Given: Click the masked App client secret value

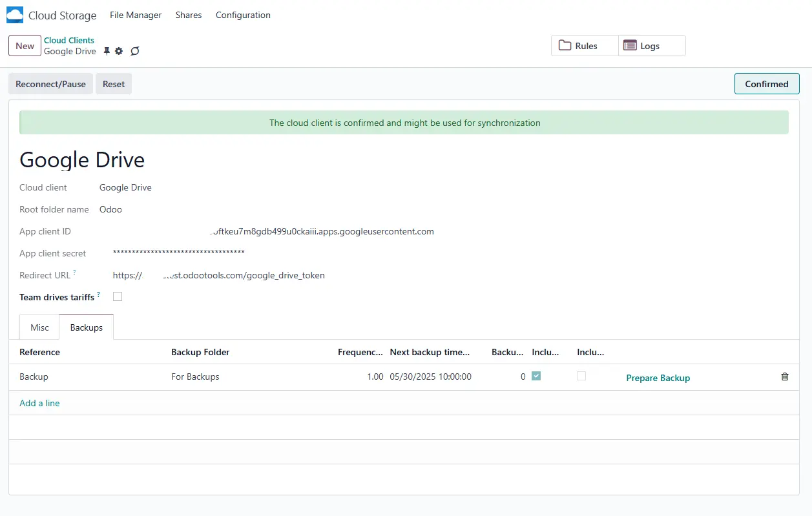Looking at the screenshot, I should pyautogui.click(x=178, y=252).
